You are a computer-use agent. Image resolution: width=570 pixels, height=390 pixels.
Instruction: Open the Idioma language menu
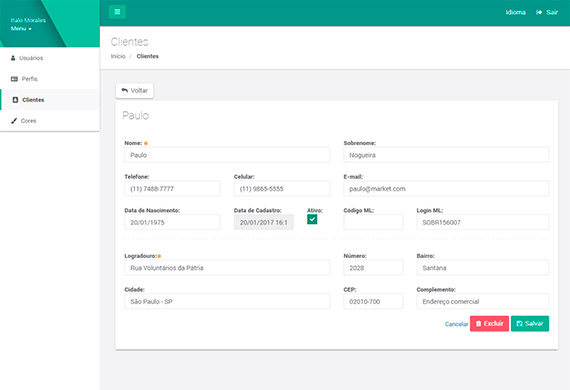515,12
